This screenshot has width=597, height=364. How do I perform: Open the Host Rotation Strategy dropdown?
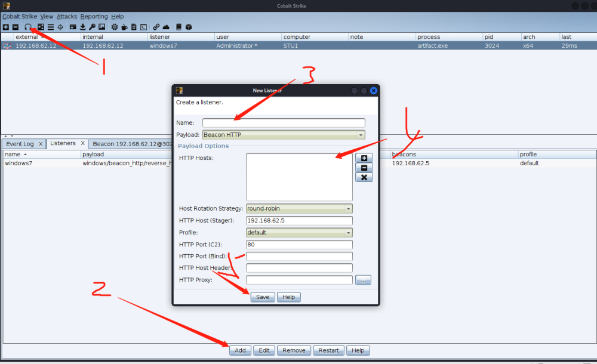click(x=299, y=209)
